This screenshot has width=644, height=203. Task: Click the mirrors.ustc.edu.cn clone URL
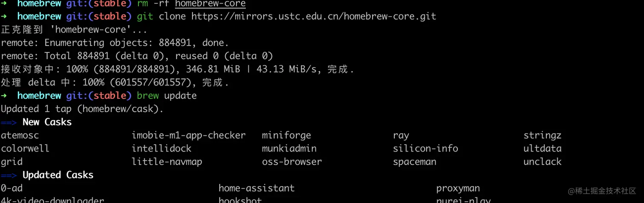(x=313, y=17)
